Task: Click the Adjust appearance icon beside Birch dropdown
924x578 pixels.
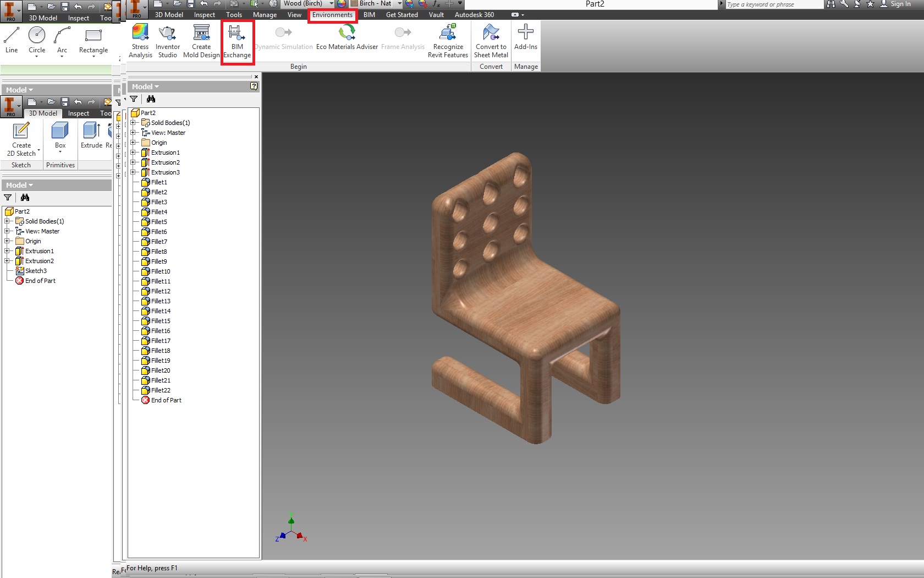Action: click(x=409, y=4)
